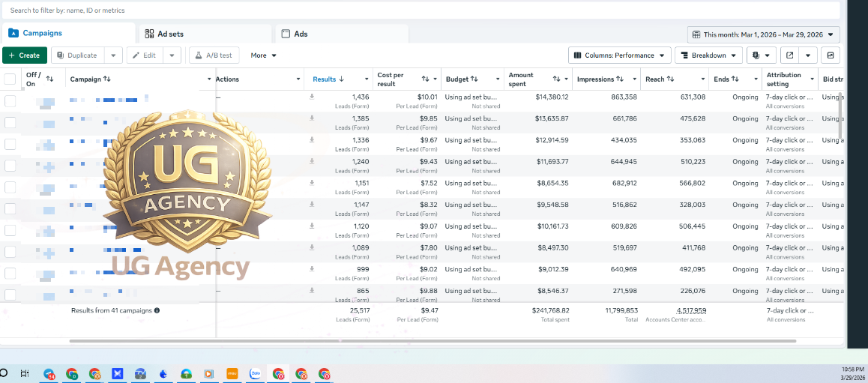
Task: Click the total amount spent $241,768.82
Action: [x=550, y=310]
